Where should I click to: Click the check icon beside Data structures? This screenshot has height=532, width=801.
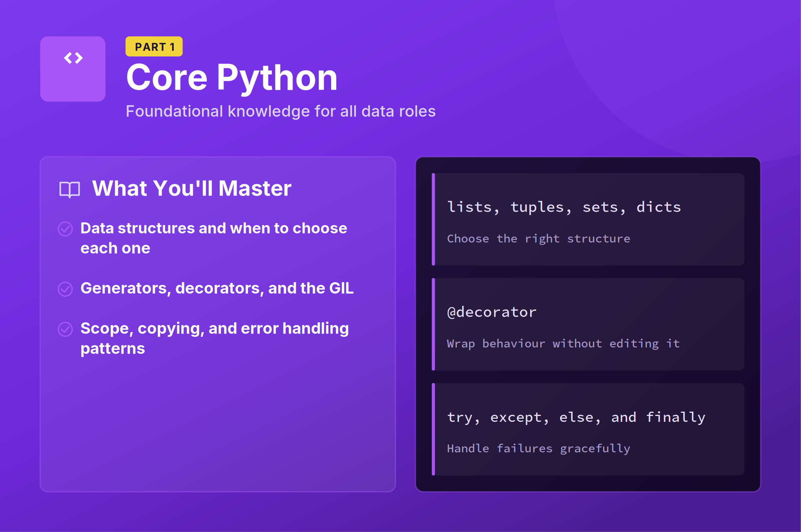[65, 229]
